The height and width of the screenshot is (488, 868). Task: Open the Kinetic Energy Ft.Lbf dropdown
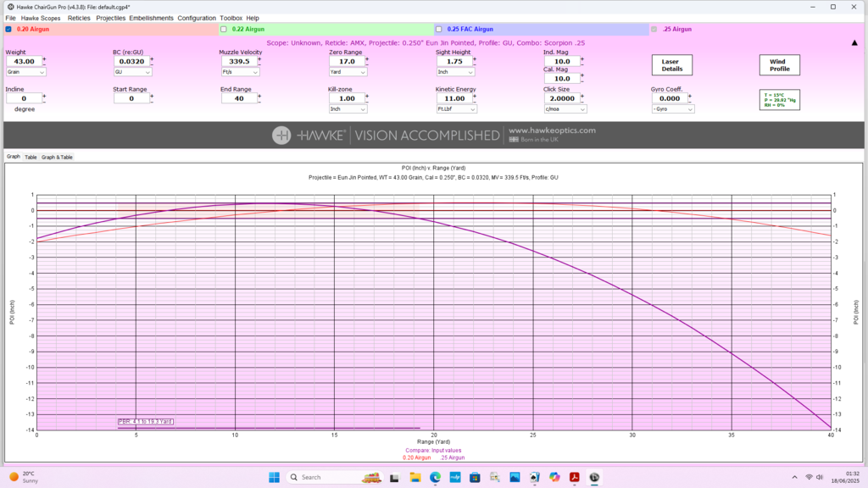point(457,109)
